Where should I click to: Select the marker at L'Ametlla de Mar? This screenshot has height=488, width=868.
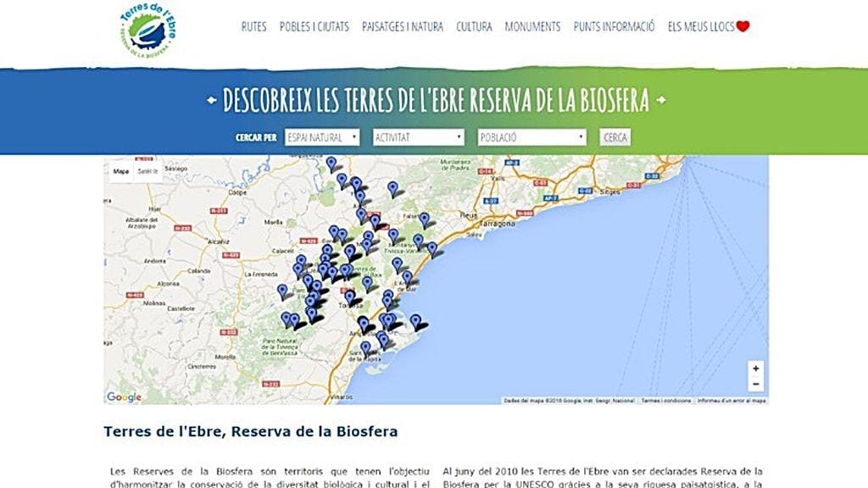407,278
